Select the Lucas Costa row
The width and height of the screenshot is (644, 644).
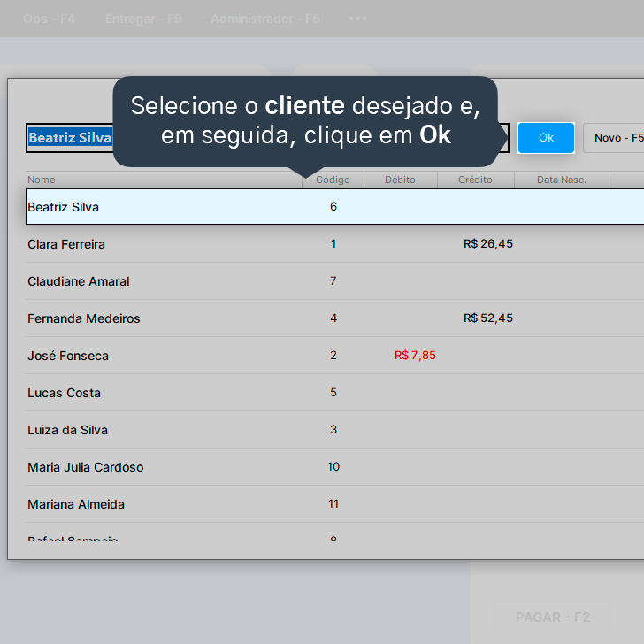[334, 393]
